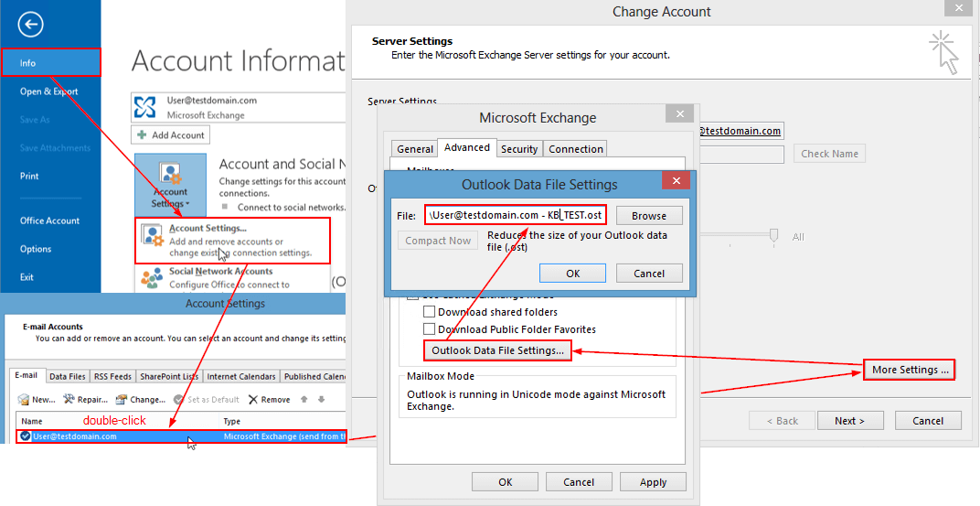The image size is (980, 506).
Task: Click the More Settings ... button
Action: click(x=910, y=370)
